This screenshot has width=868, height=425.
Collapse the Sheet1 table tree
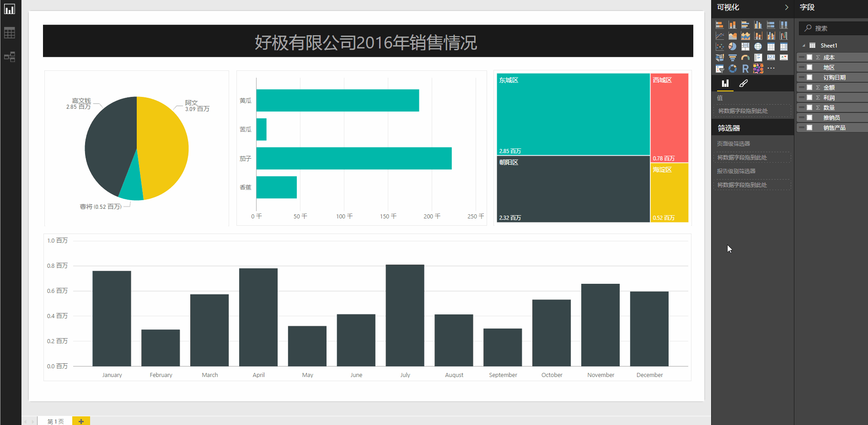[804, 46]
